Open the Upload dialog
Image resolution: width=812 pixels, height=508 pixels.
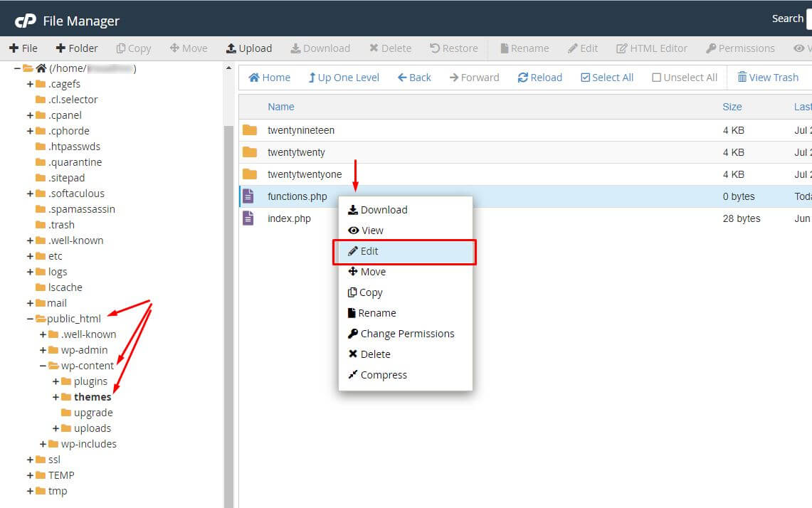pyautogui.click(x=249, y=48)
